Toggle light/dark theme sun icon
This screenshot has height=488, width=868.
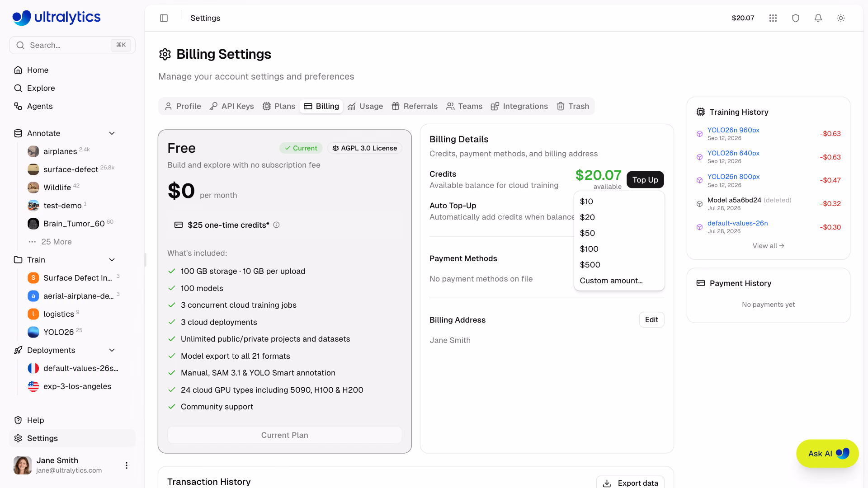(841, 18)
